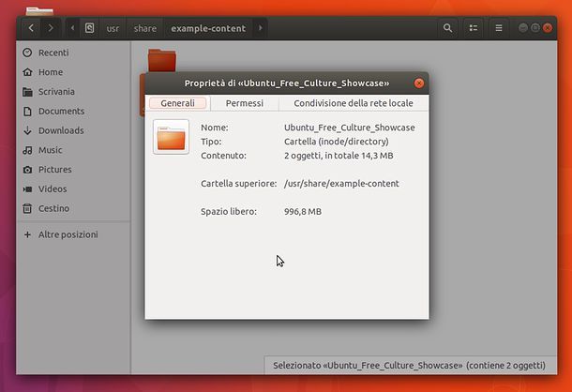The height and width of the screenshot is (392, 572).
Task: Click the Pictures camera icon
Action: (27, 170)
